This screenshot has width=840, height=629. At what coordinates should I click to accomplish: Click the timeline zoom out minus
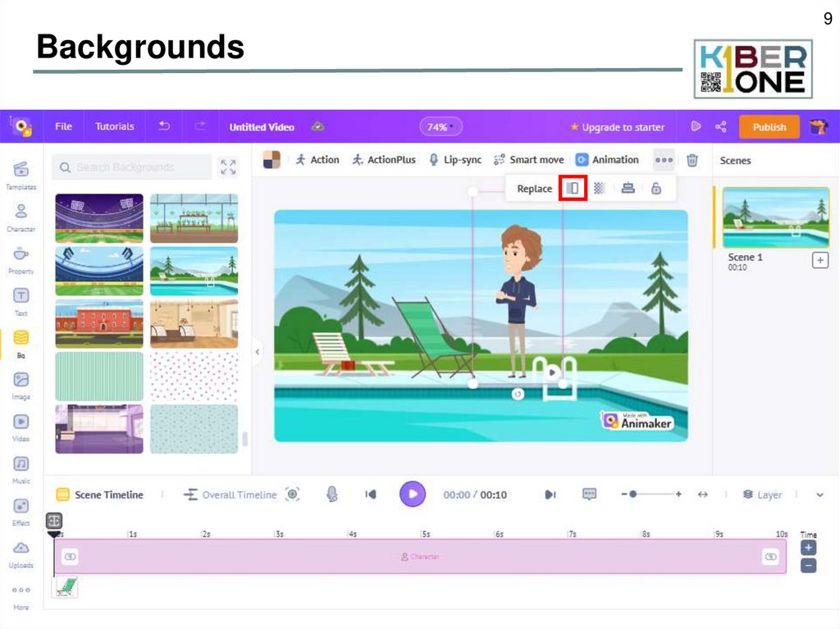(x=623, y=494)
